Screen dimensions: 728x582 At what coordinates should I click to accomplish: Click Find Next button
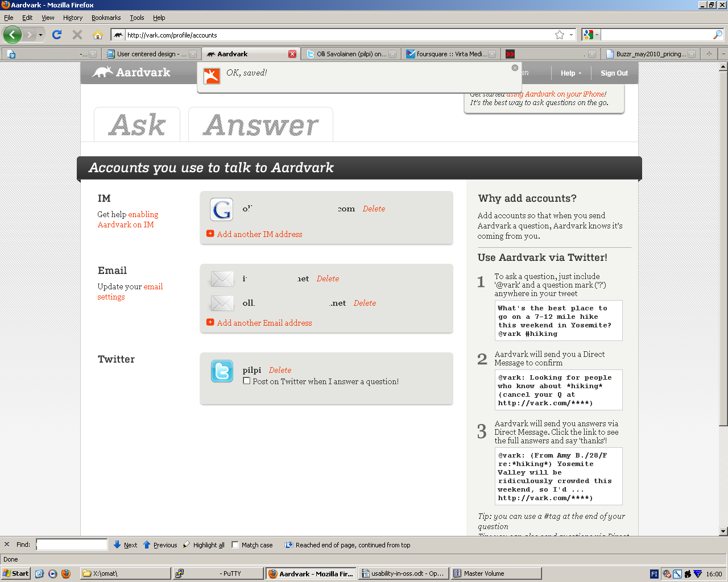126,544
